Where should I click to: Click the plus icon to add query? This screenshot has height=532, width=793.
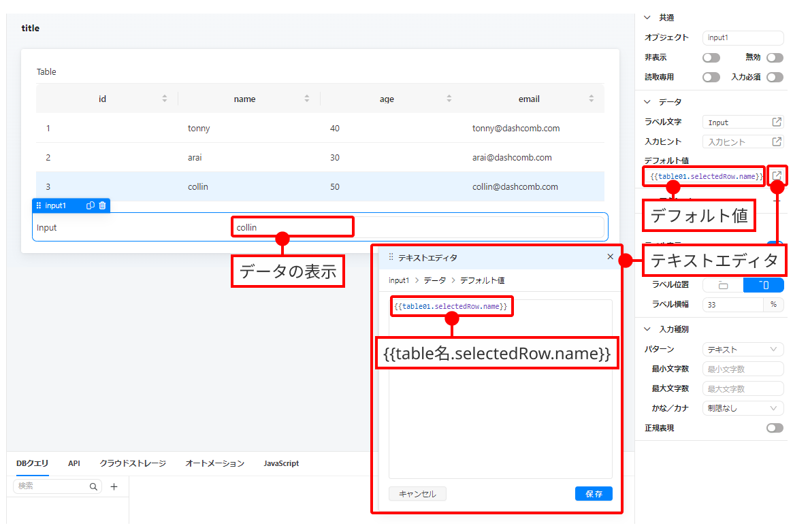pos(114,486)
